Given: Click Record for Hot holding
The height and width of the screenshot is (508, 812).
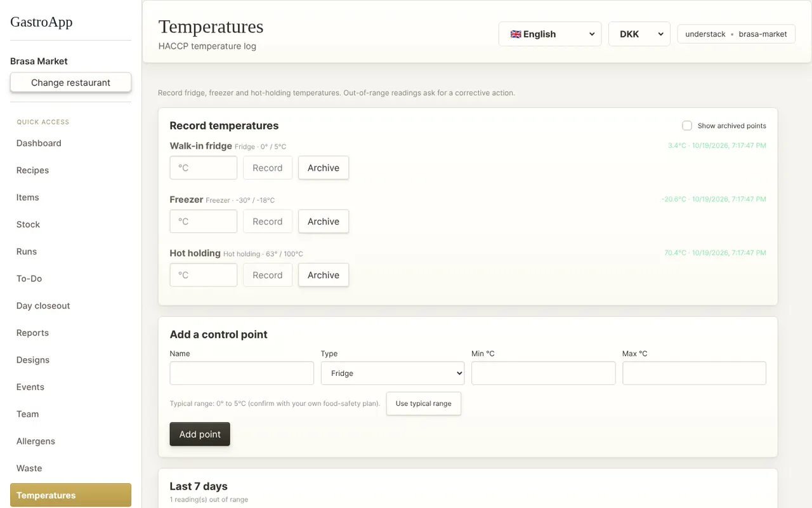Looking at the screenshot, I should click(267, 276).
